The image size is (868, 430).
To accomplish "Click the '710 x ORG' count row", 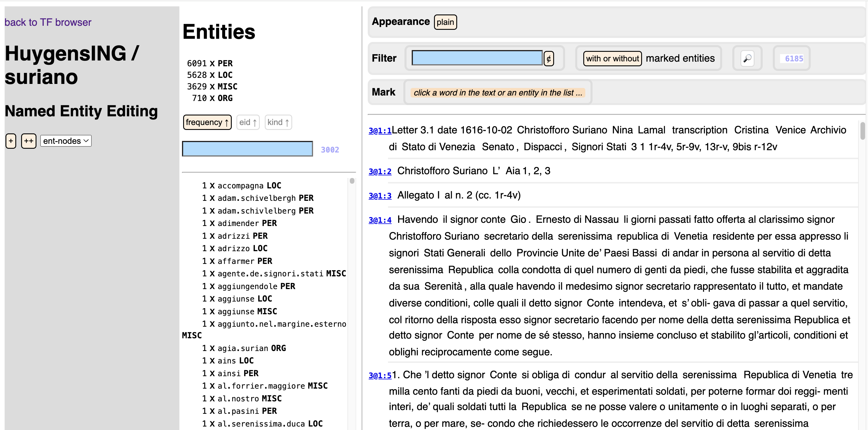I will (x=212, y=98).
